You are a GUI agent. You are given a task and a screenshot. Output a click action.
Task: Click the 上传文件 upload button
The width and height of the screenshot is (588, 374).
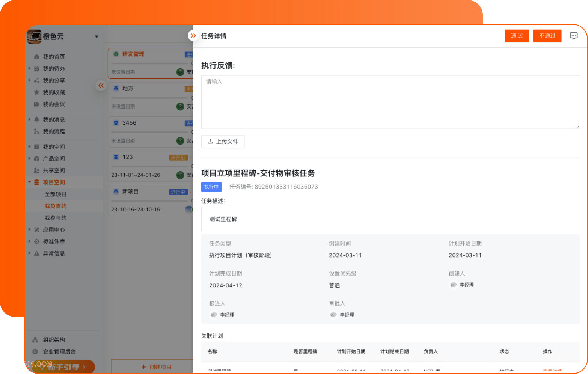(x=223, y=142)
